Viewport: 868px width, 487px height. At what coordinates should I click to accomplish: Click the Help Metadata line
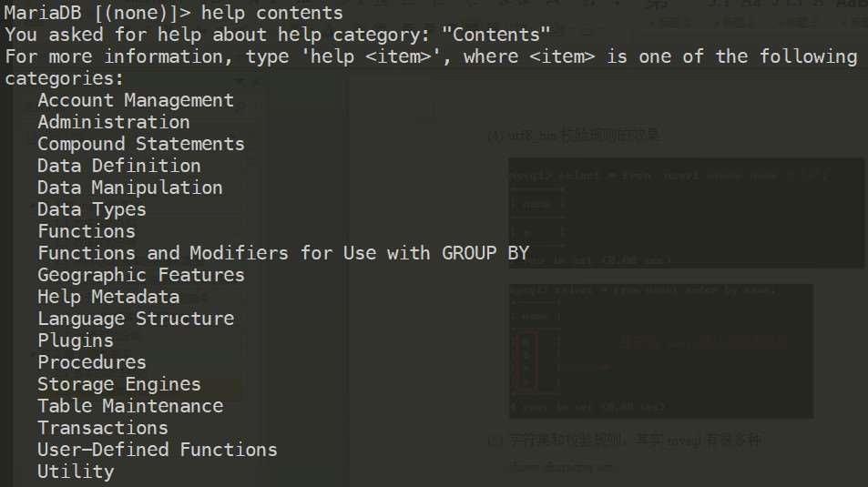[x=108, y=297]
